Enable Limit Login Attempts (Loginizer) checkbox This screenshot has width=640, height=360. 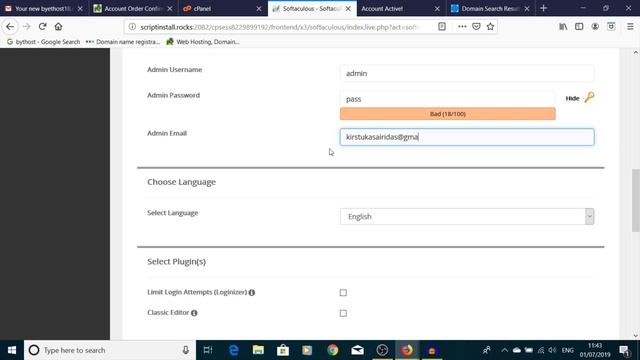343,293
